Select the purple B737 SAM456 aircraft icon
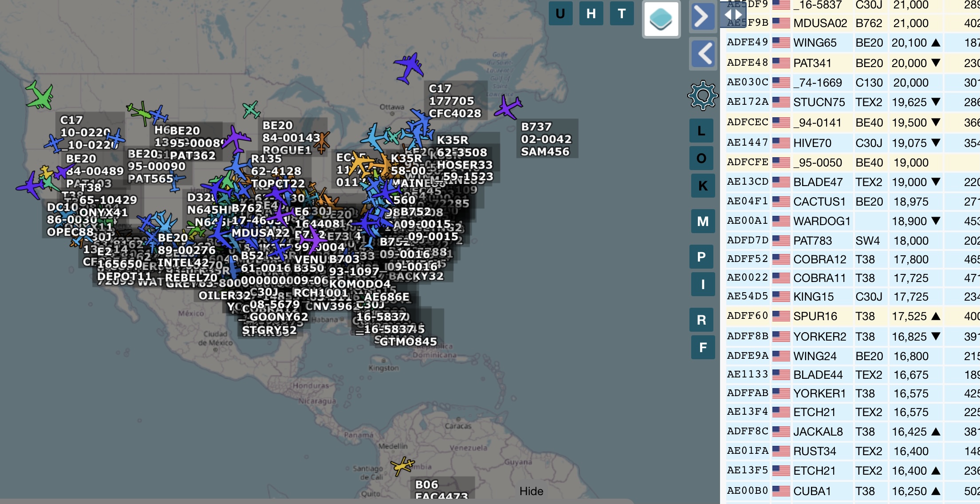Image resolution: width=980 pixels, height=504 pixels. pos(508,107)
